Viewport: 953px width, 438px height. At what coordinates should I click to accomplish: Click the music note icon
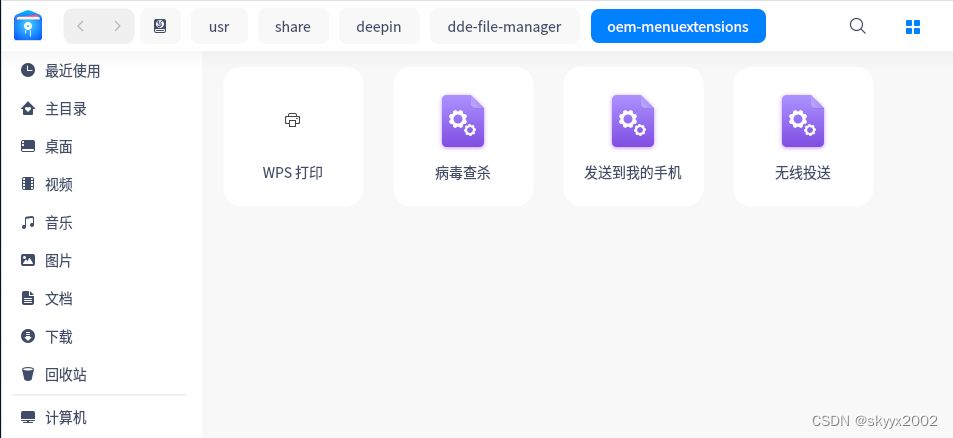[x=28, y=222]
